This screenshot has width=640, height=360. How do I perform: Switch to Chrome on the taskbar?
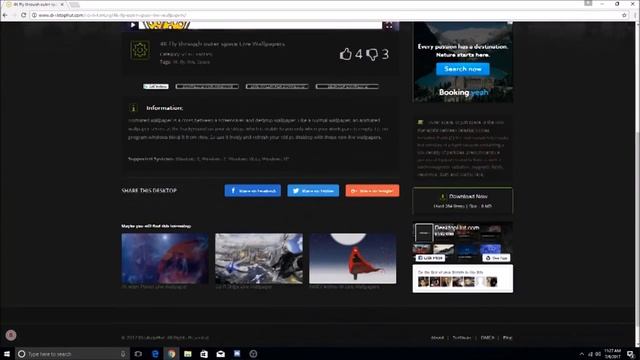(171, 354)
